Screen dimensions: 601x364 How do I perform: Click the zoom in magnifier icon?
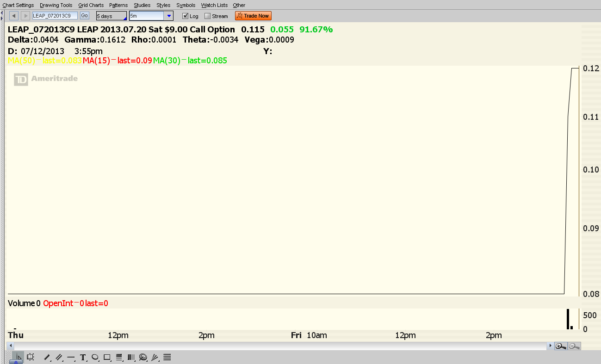coord(560,346)
